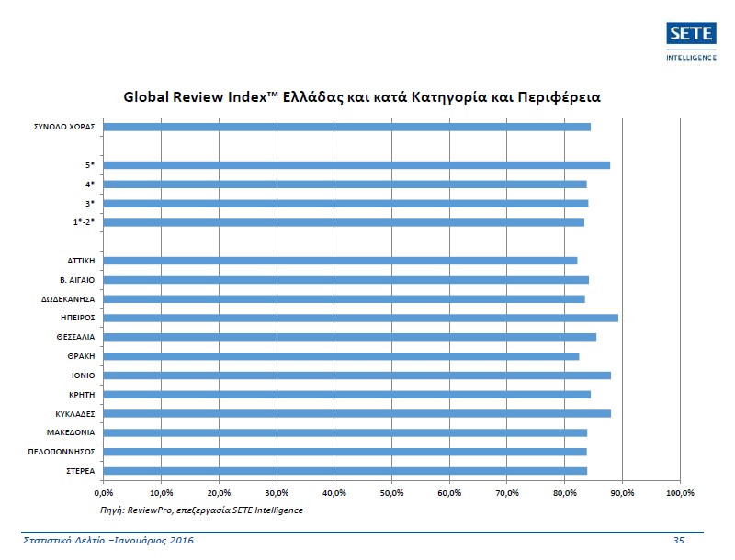Click the chart title 'Global Review Index'
Viewport: 735px width, 560px height.
pyautogui.click(x=362, y=97)
